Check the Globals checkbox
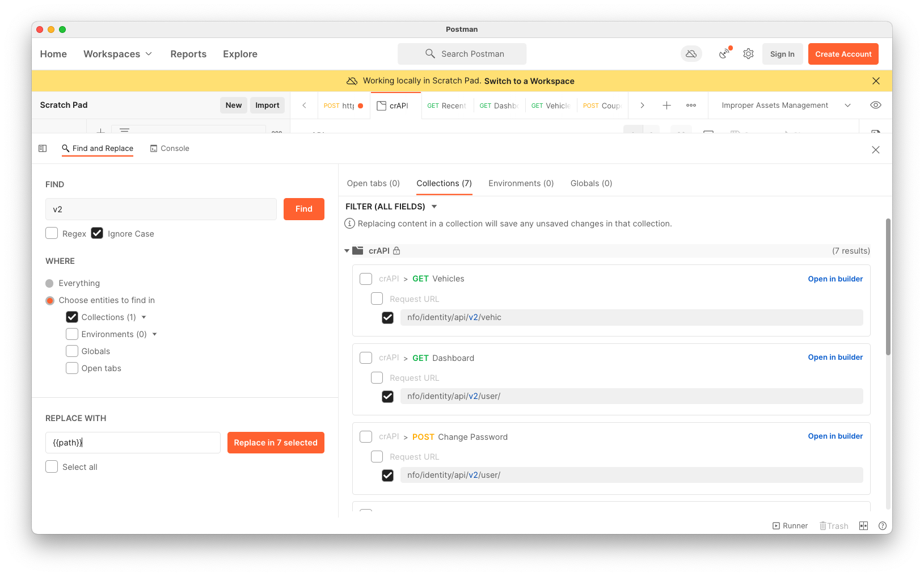 point(72,351)
